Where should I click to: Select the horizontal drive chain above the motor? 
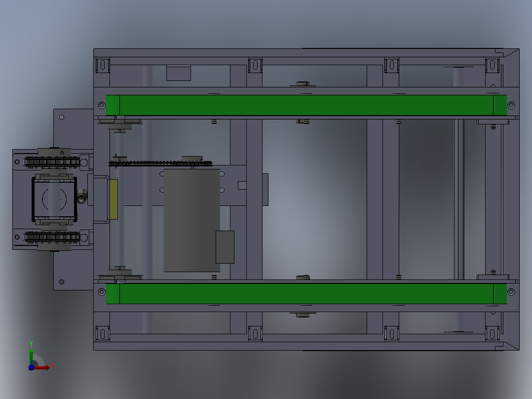coord(160,164)
